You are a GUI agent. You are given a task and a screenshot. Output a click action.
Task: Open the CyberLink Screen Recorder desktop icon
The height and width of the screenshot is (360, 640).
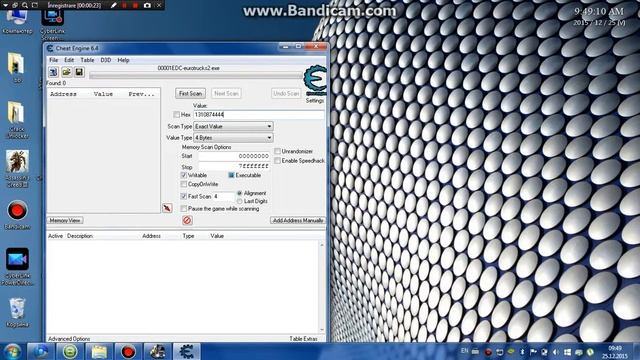53,23
